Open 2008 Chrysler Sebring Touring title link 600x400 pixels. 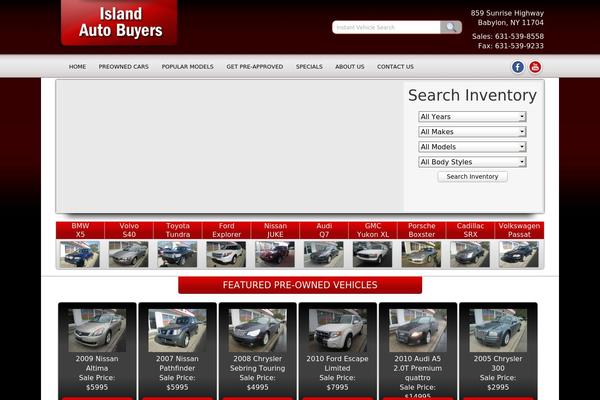258,363
